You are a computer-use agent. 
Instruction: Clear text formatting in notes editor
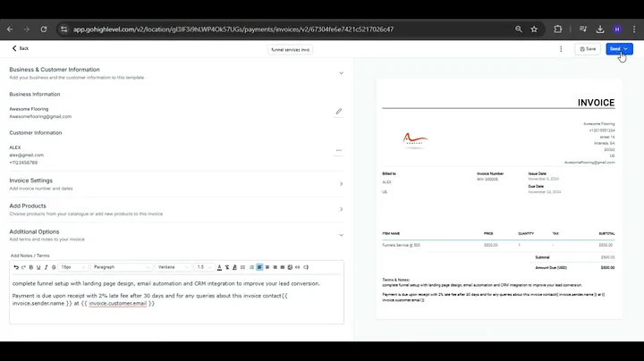[x=227, y=267]
